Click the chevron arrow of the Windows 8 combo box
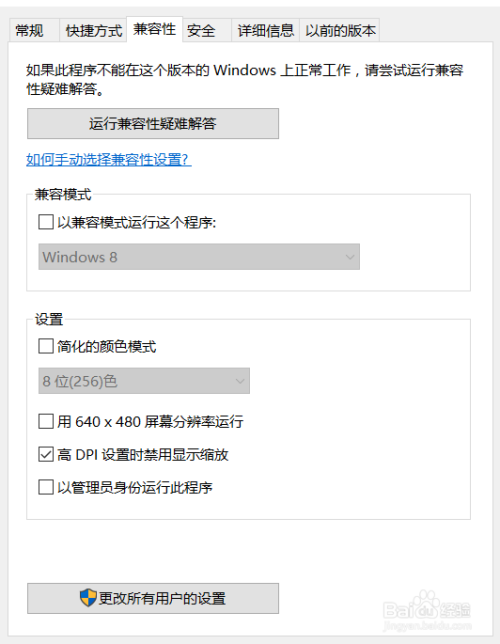The image size is (500, 644). [350, 257]
